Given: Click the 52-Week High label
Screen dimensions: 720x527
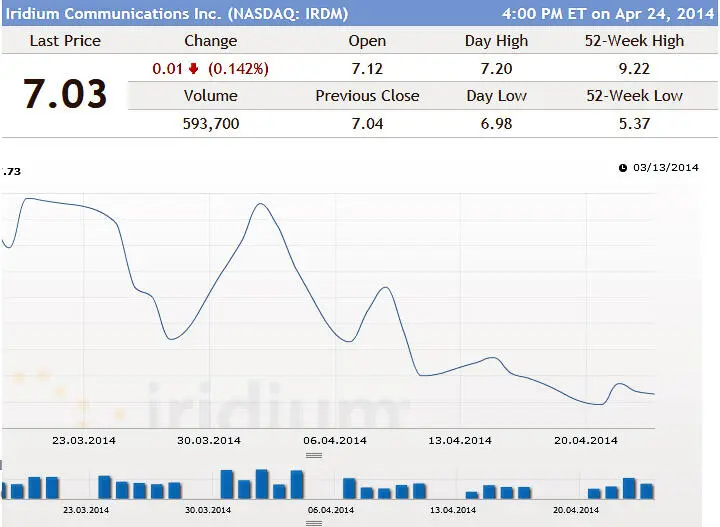Looking at the screenshot, I should click(634, 41).
